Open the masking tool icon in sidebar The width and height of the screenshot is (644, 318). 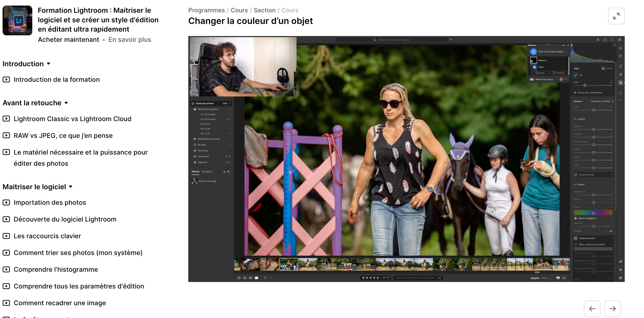621,83
